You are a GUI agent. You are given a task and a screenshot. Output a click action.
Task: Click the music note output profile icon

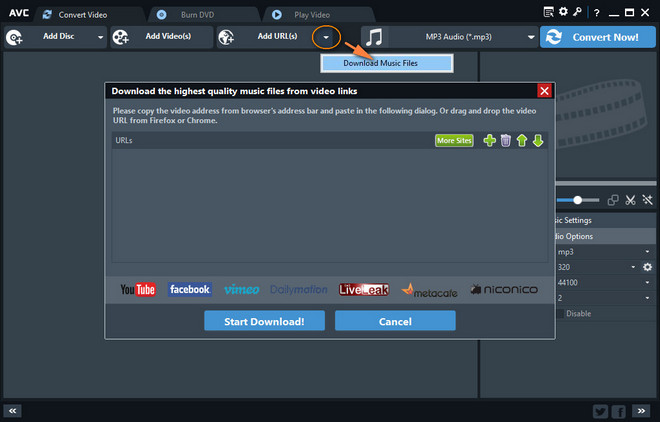click(374, 37)
